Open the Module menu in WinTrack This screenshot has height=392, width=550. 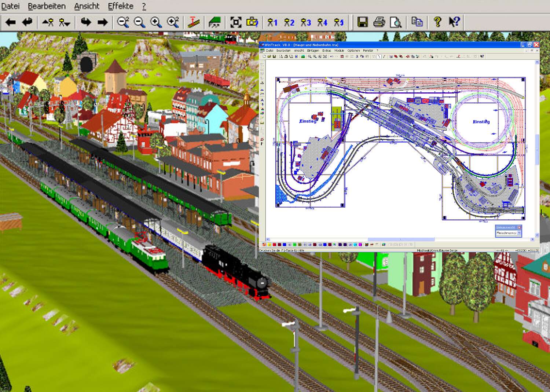click(339, 51)
